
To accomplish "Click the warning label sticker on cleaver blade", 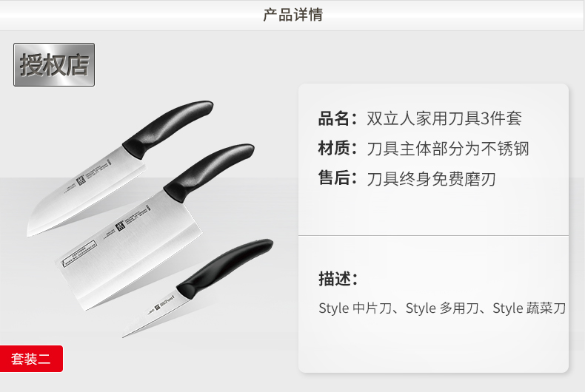I will click(79, 254).
